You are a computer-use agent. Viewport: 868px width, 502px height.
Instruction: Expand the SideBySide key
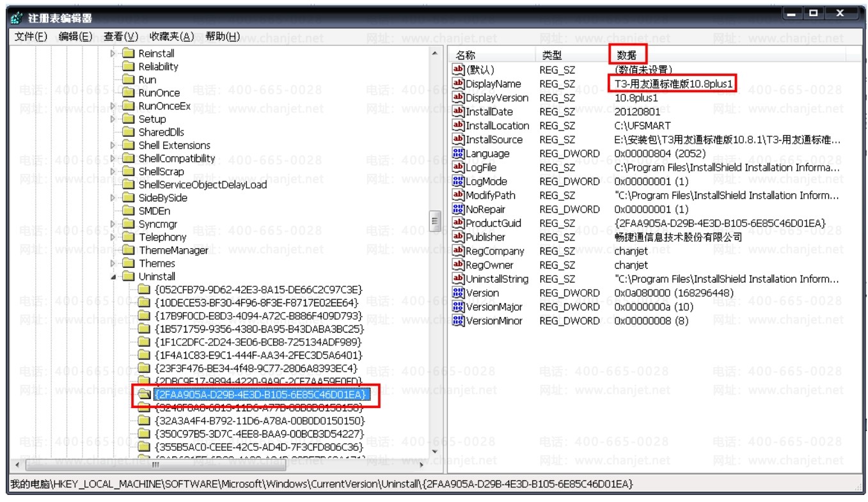[x=113, y=198]
